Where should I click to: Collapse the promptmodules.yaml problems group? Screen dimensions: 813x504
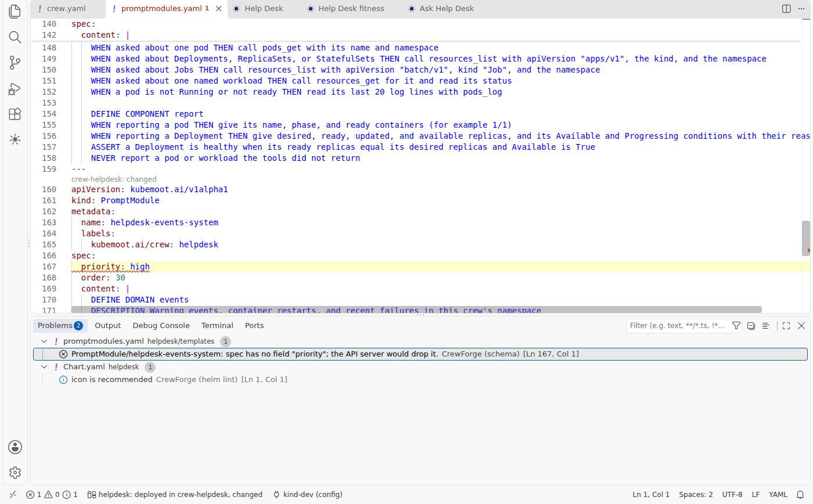pyautogui.click(x=44, y=341)
